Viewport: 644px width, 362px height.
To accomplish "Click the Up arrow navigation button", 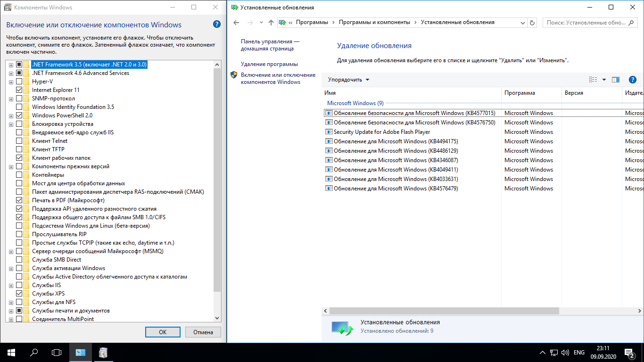I will click(x=271, y=22).
